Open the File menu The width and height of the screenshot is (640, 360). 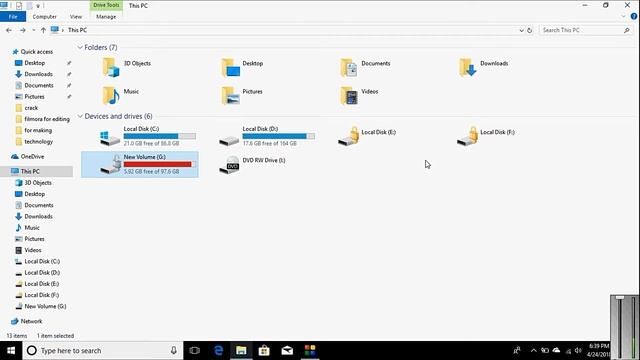[x=13, y=17]
